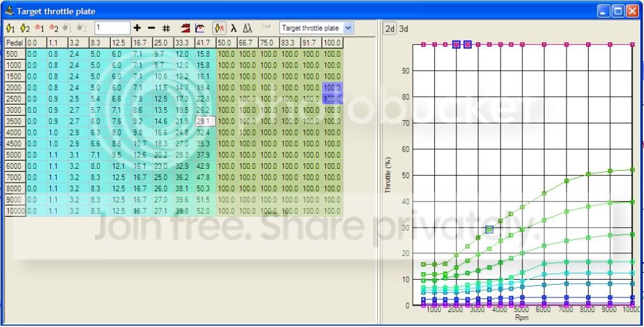The width and height of the screenshot is (644, 327).
Task: Open the Target throttle plate dropdown
Action: [x=349, y=28]
